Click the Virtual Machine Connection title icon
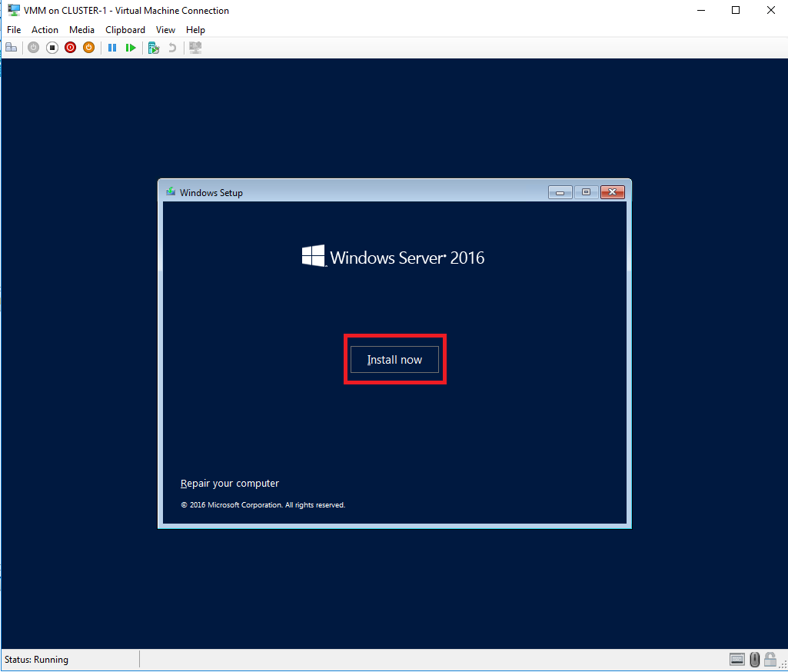The height and width of the screenshot is (672, 788). (14, 10)
